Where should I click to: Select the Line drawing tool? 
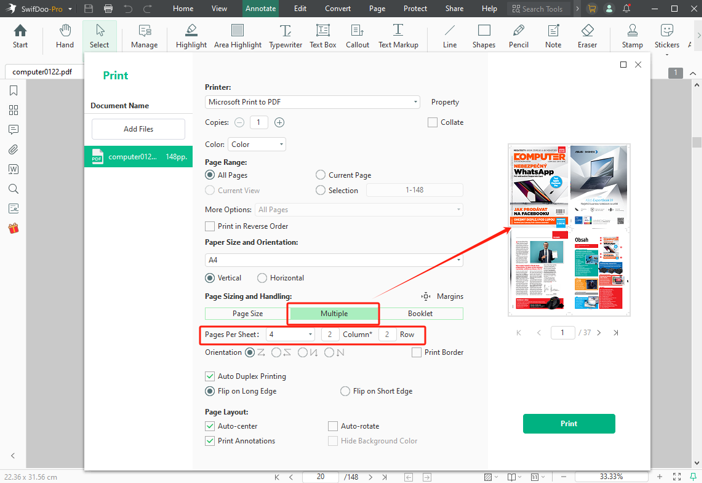click(x=450, y=36)
